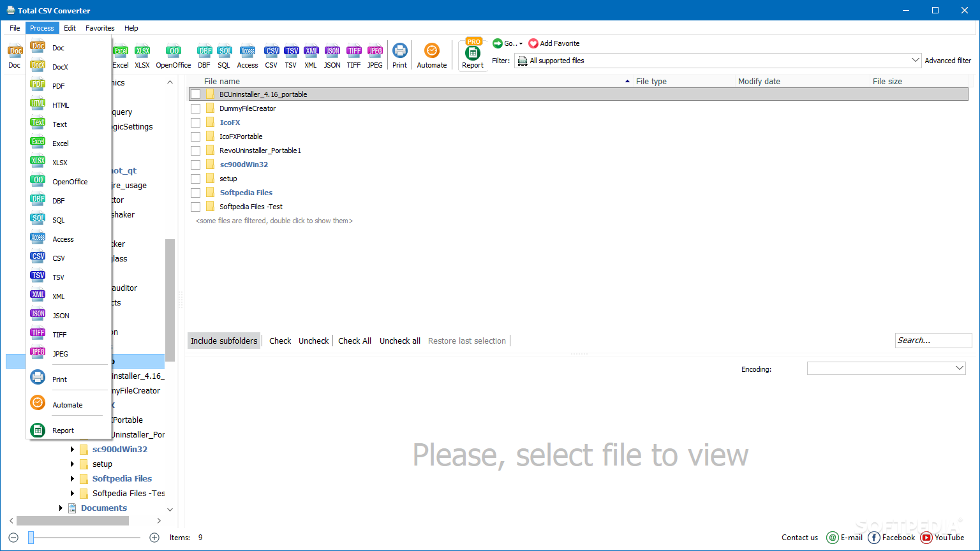
Task: Click the OpenOffice toolbar icon
Action: click(x=174, y=56)
